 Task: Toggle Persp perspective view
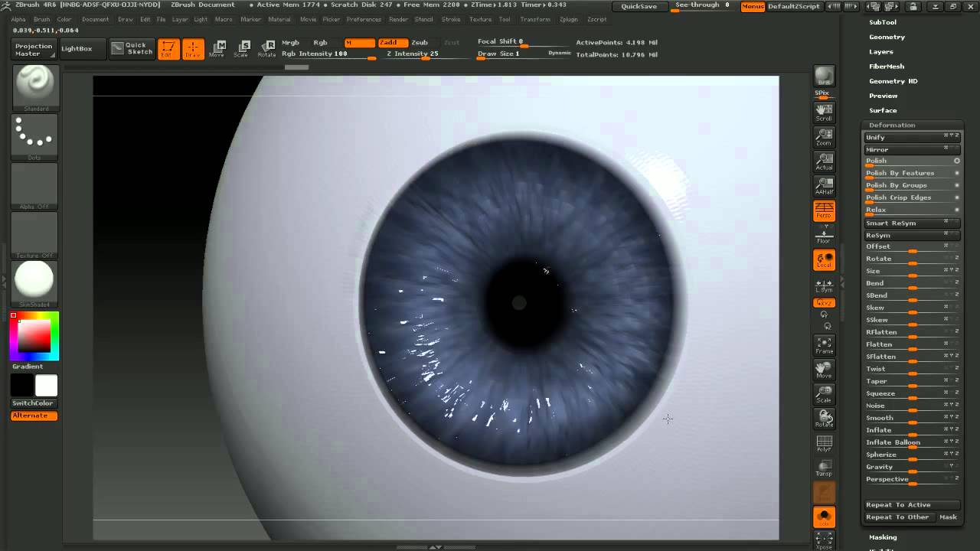(824, 210)
